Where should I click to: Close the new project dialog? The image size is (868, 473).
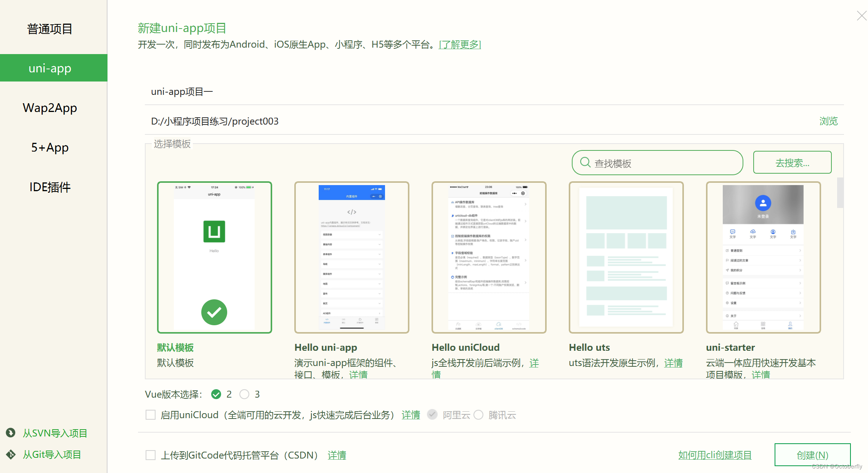861,16
